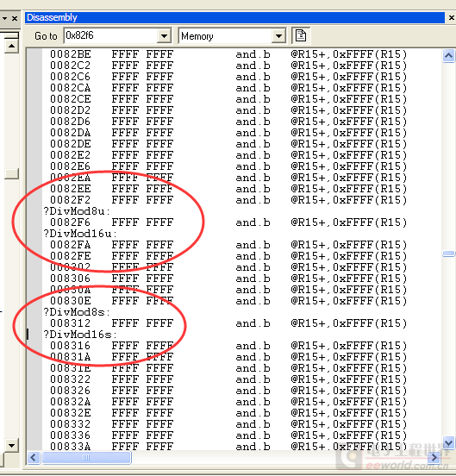Click the left panel scroll down arrow
The width and height of the screenshot is (456, 476).
pyautogui.click(x=11, y=445)
